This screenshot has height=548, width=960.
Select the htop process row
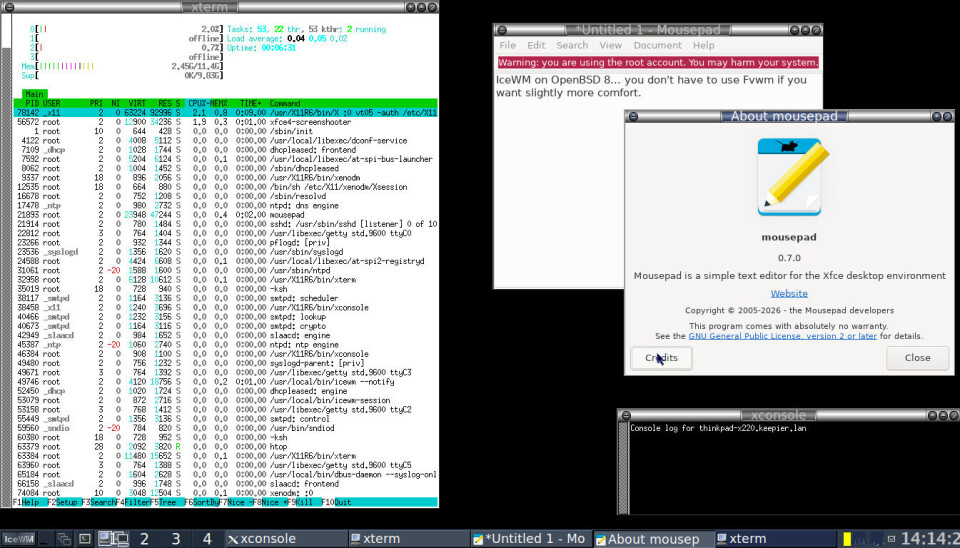click(226, 446)
